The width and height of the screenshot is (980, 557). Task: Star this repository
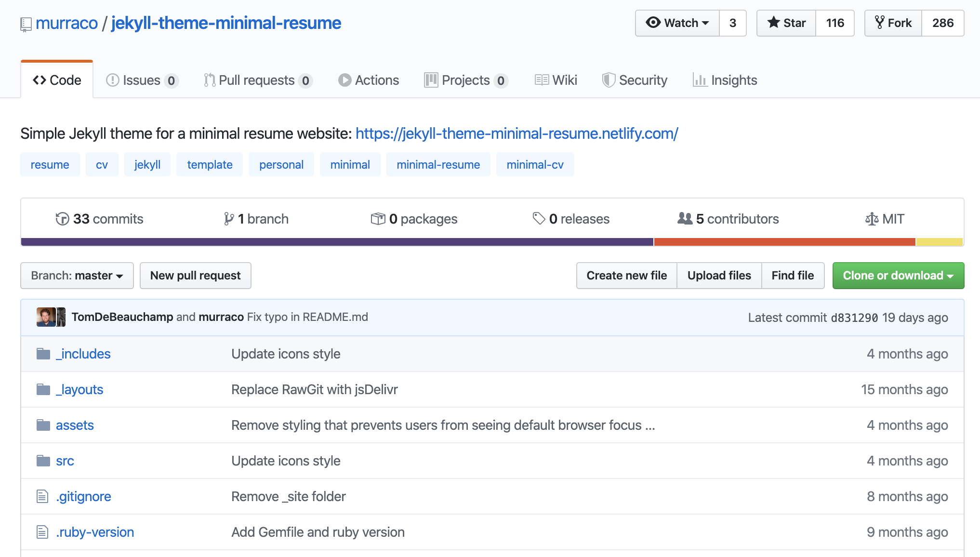pos(786,23)
